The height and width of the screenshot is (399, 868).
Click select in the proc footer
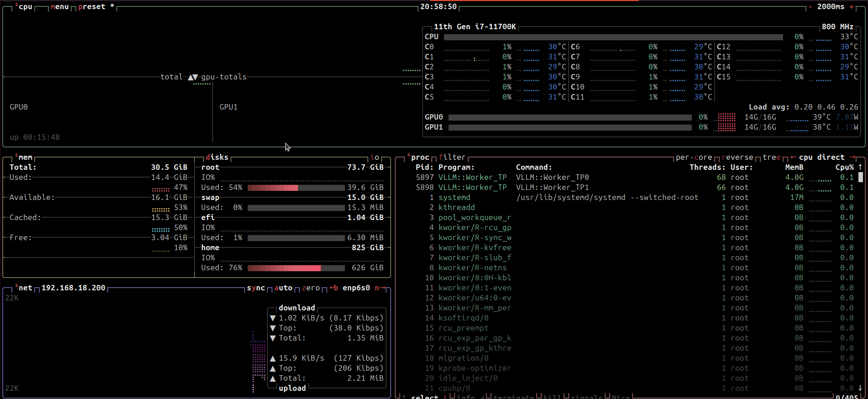(x=425, y=396)
